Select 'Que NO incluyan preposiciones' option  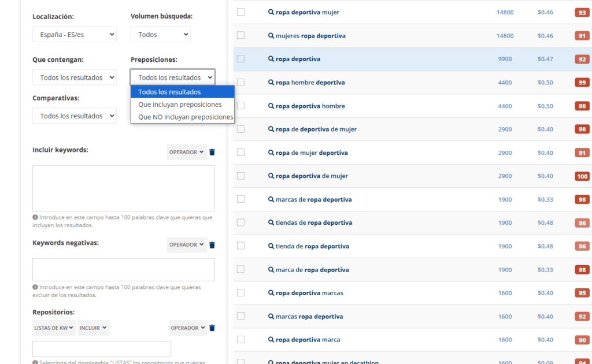(x=186, y=117)
